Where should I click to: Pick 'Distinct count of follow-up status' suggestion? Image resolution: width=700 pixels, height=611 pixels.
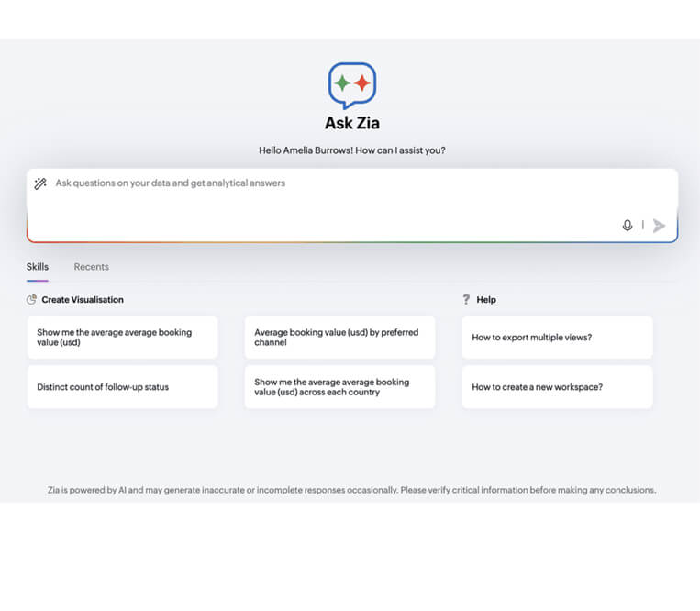click(x=122, y=387)
